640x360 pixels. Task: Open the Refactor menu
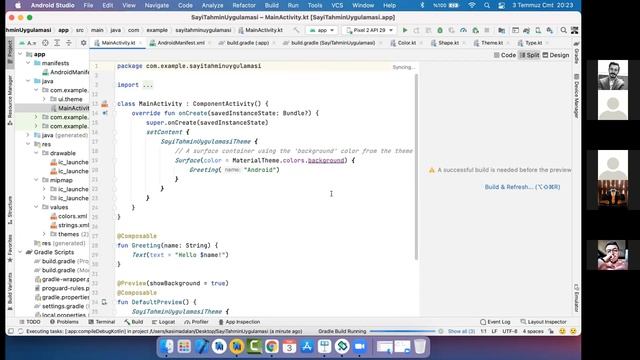point(244,5)
